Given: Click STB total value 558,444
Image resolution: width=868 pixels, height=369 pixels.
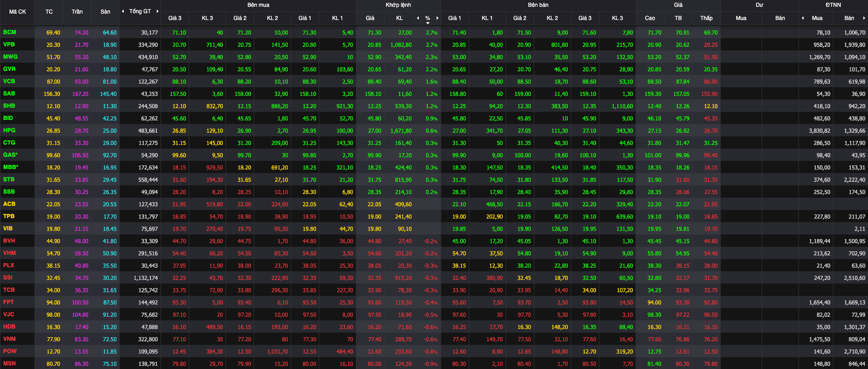Looking at the screenshot, I should tap(148, 180).
